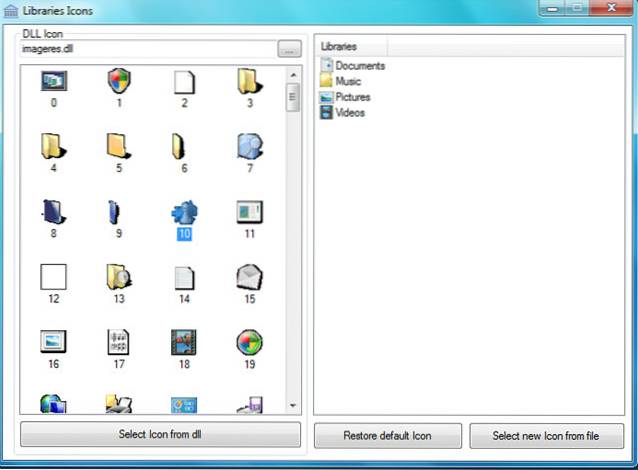Pick the folder with clock icon numbered 13

click(119, 277)
